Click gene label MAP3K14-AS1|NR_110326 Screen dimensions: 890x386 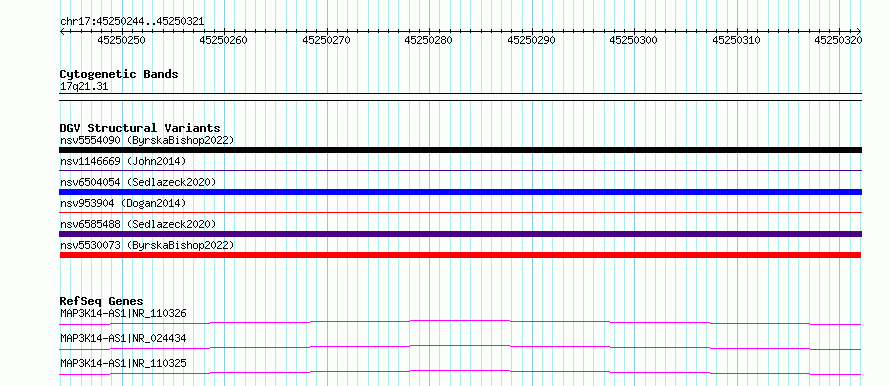tap(123, 313)
